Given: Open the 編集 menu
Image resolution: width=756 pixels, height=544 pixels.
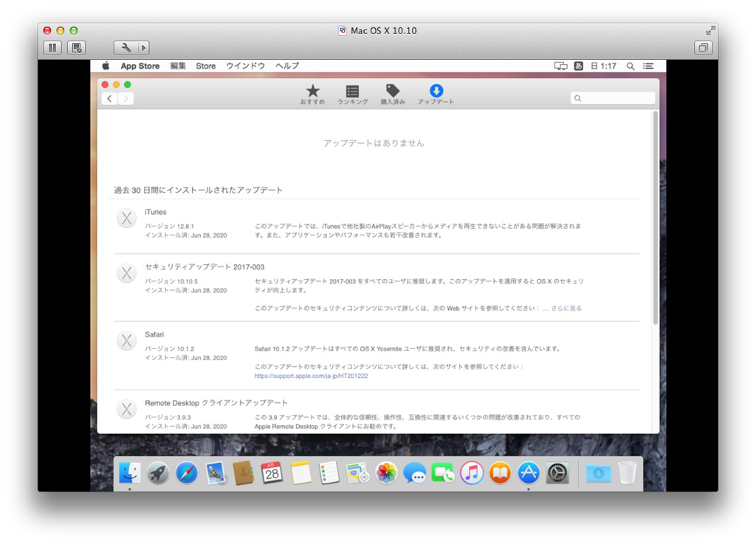Looking at the screenshot, I should 178,66.
